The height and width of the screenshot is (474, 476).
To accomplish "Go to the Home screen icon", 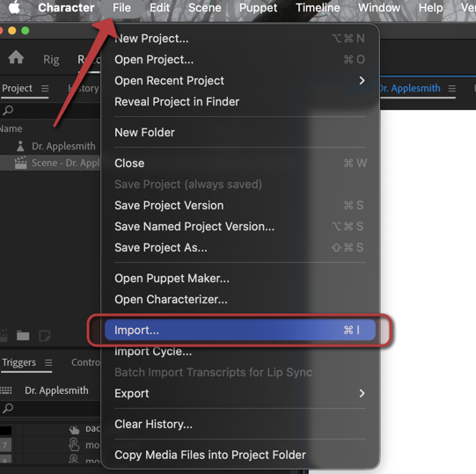I will coord(16,57).
